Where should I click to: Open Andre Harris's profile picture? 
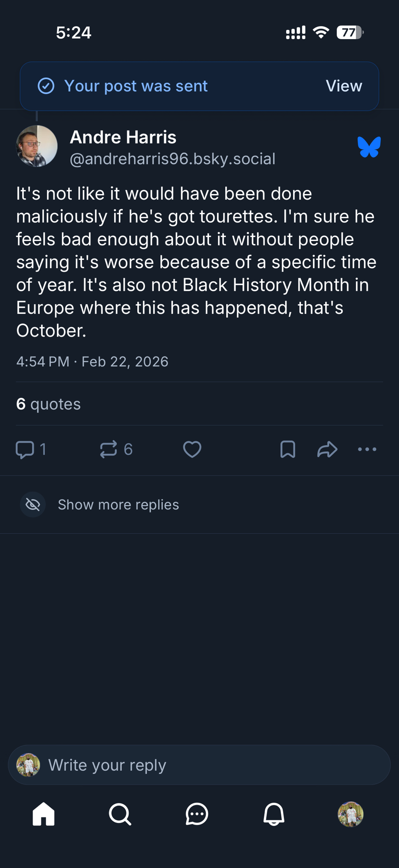coord(37,146)
